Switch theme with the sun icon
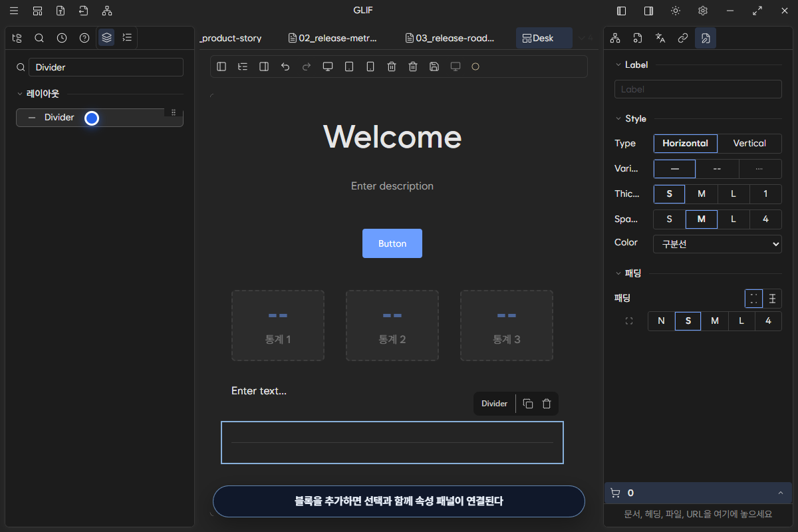 pos(676,11)
